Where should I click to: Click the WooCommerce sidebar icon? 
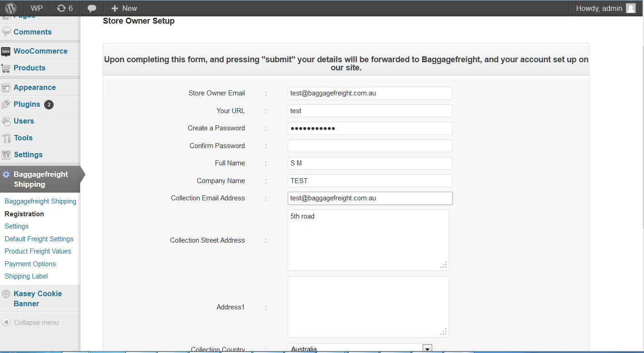[6, 51]
